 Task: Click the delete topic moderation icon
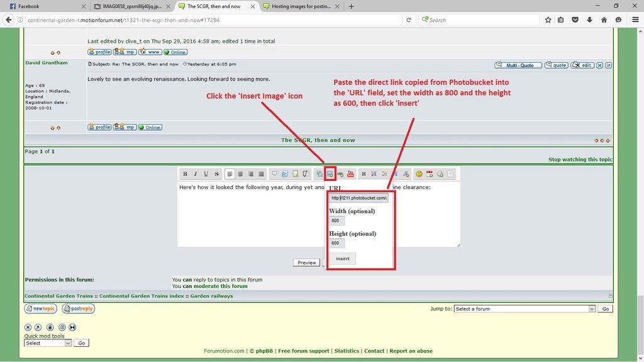28,327
